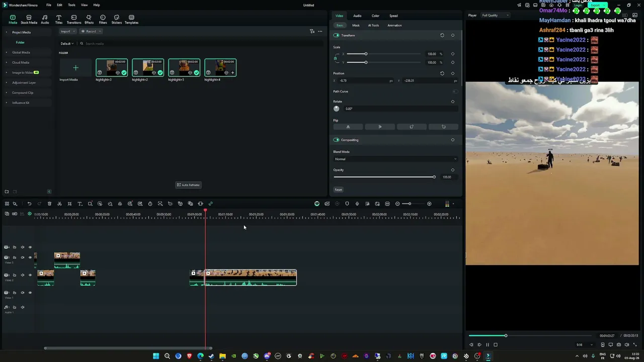Image resolution: width=644 pixels, height=362 pixels.
Task: Mute the Video 2 track
Action: pyautogui.click(x=22, y=275)
